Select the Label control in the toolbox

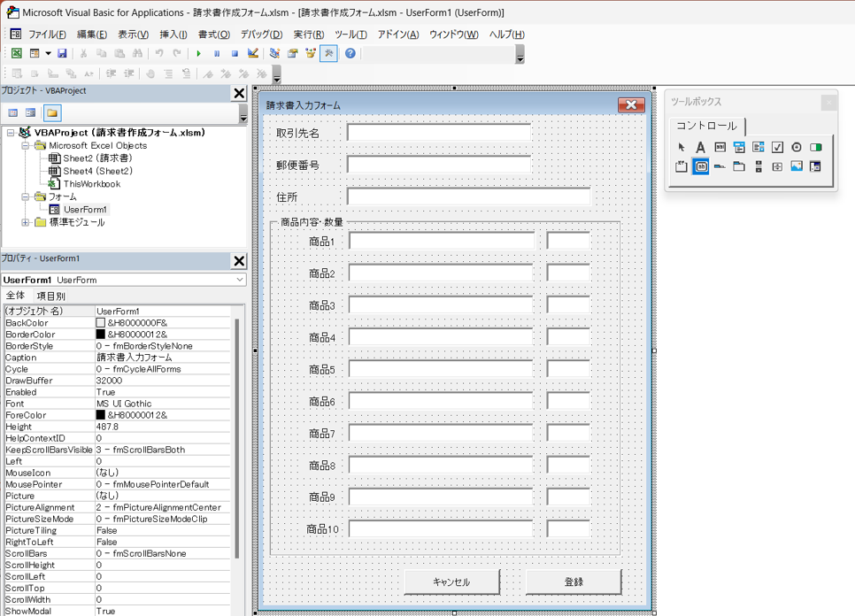pos(700,147)
